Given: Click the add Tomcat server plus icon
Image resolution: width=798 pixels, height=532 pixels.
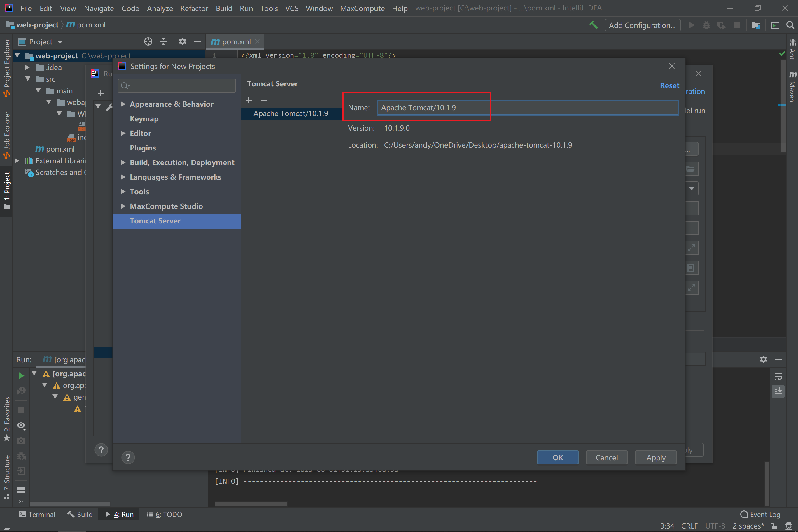Looking at the screenshot, I should 249,100.
